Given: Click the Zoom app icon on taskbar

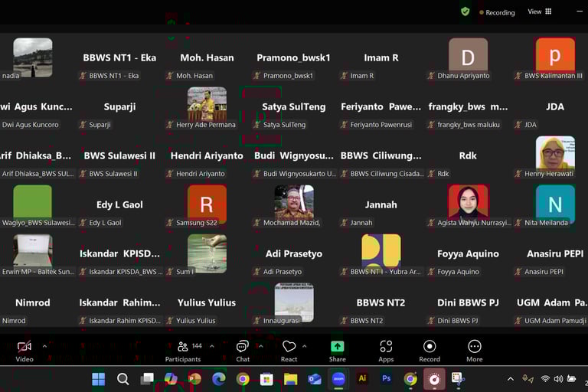Looking at the screenshot, I should (338, 379).
